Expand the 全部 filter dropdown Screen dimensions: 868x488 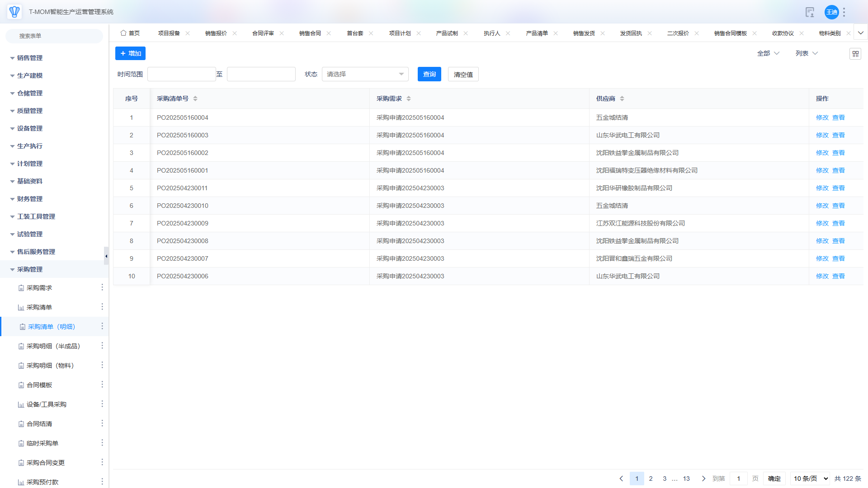(x=768, y=53)
